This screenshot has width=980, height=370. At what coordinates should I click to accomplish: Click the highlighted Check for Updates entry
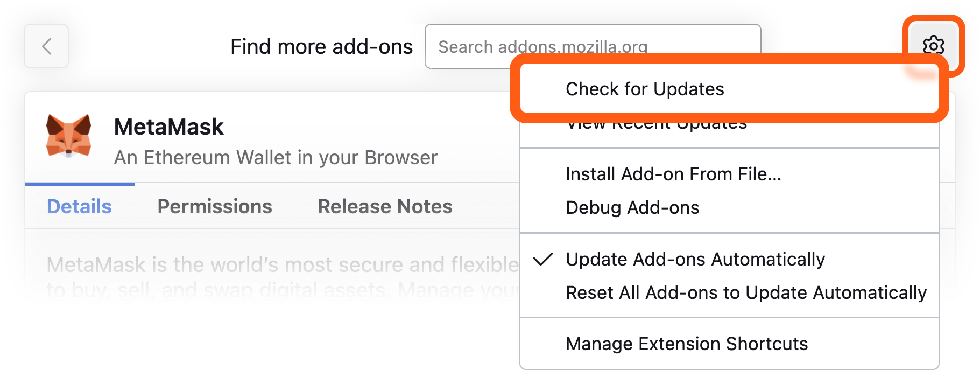point(645,89)
